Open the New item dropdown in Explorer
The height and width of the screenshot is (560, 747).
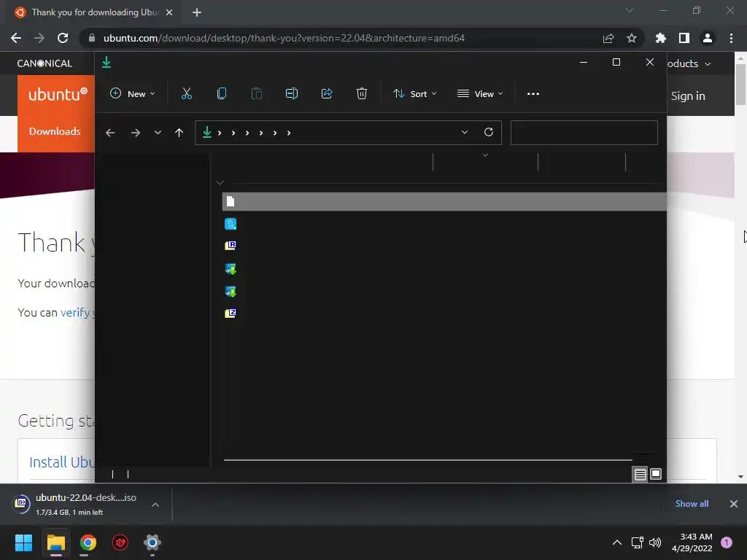pos(133,94)
